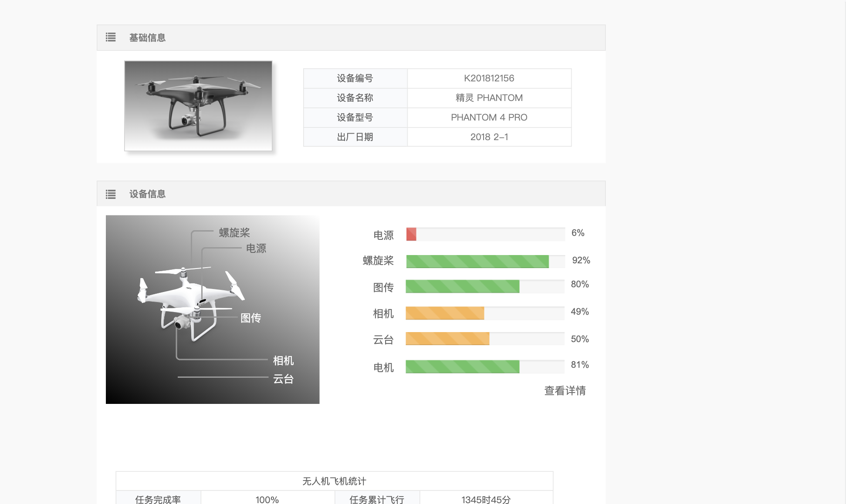This screenshot has width=846, height=504.
Task: Click the black drone thumbnail photo
Action: coord(198,106)
